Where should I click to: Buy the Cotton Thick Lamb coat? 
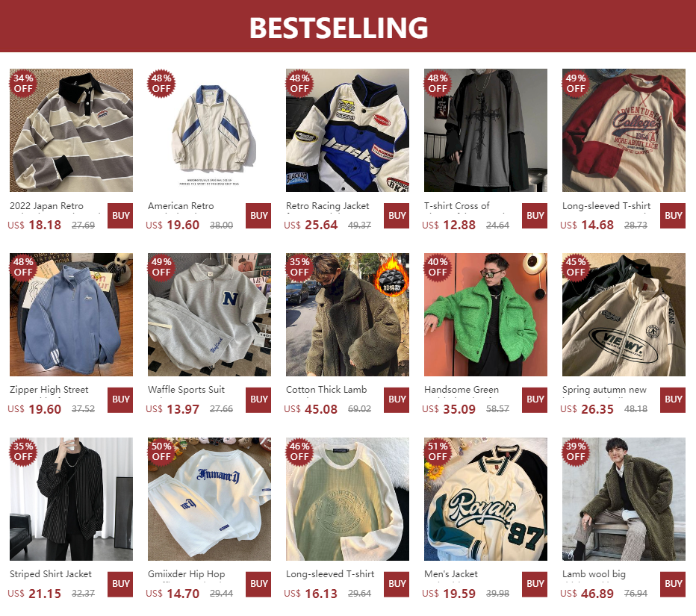coord(397,400)
